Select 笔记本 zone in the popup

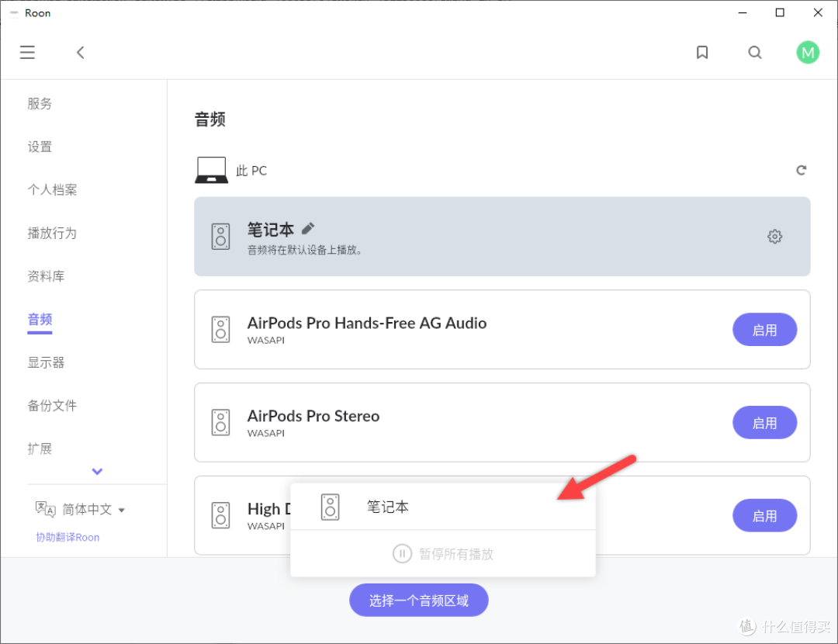388,507
